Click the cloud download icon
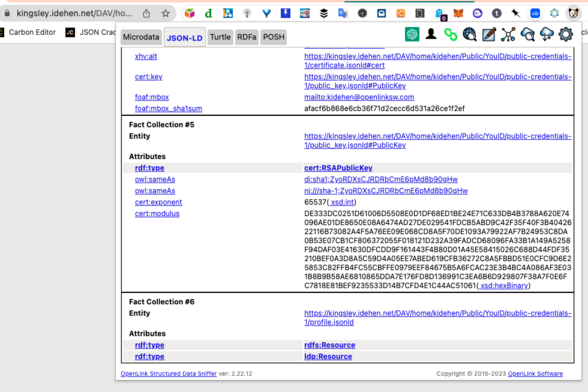 pyautogui.click(x=547, y=35)
